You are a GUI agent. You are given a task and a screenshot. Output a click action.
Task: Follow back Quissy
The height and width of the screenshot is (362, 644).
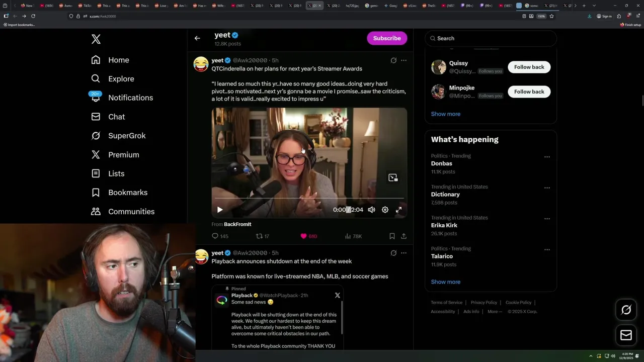coord(529,67)
